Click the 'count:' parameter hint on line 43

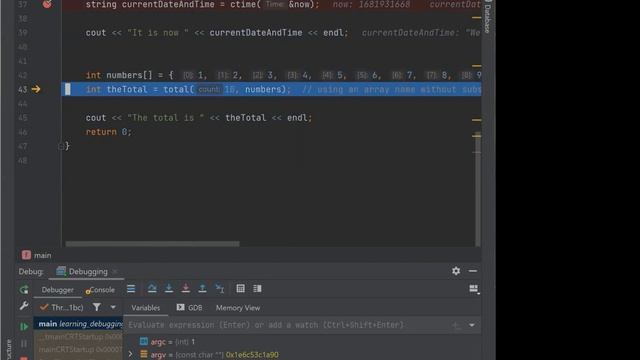point(209,89)
